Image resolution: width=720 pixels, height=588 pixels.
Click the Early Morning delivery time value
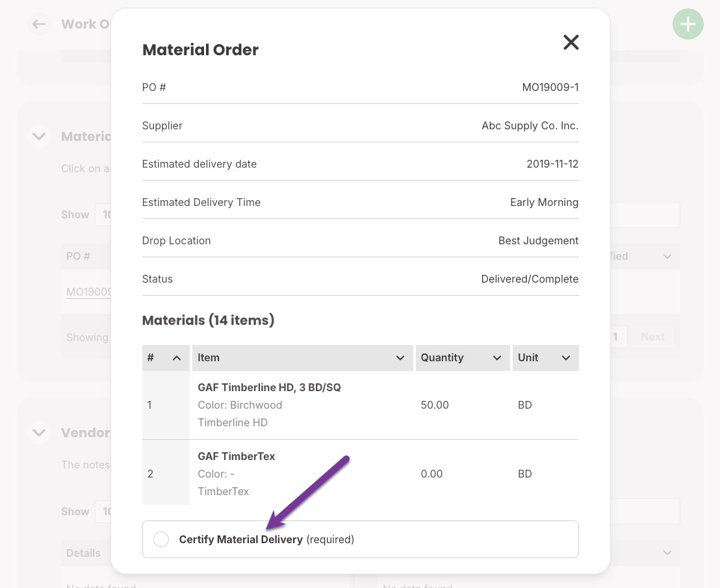point(544,203)
